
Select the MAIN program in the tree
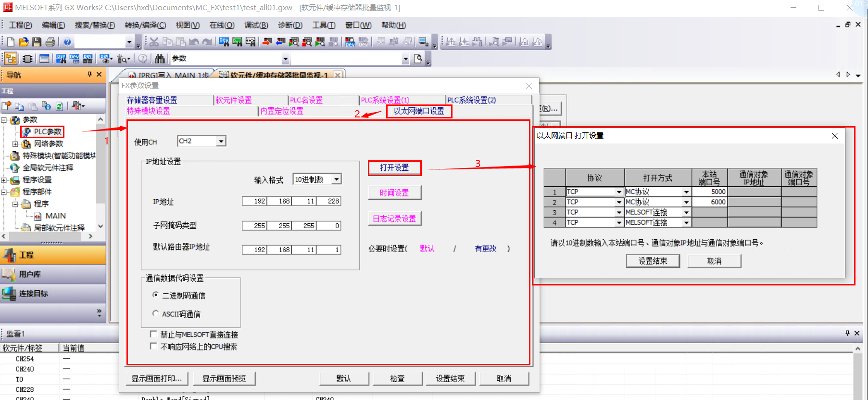coord(55,216)
